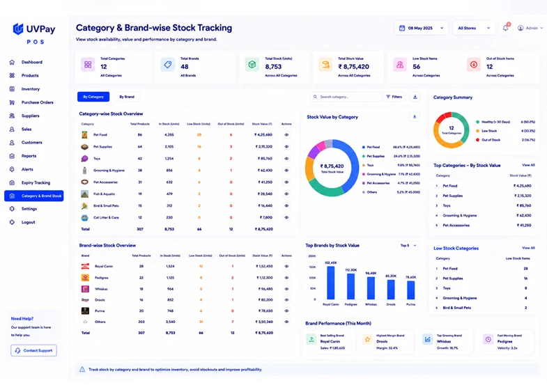Image resolution: width=547 pixels, height=392 pixels.
Task: Open Sales in the sidebar
Action: pos(26,130)
